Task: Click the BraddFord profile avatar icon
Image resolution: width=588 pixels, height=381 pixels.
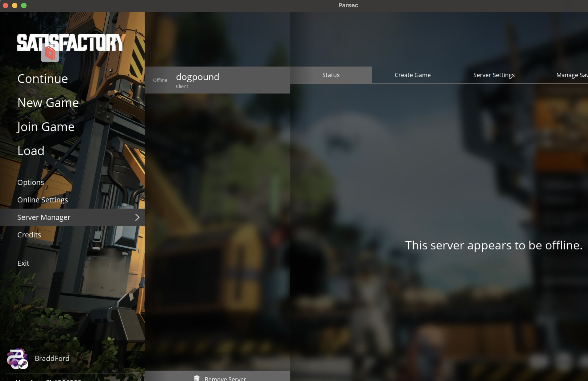Action: (17, 358)
